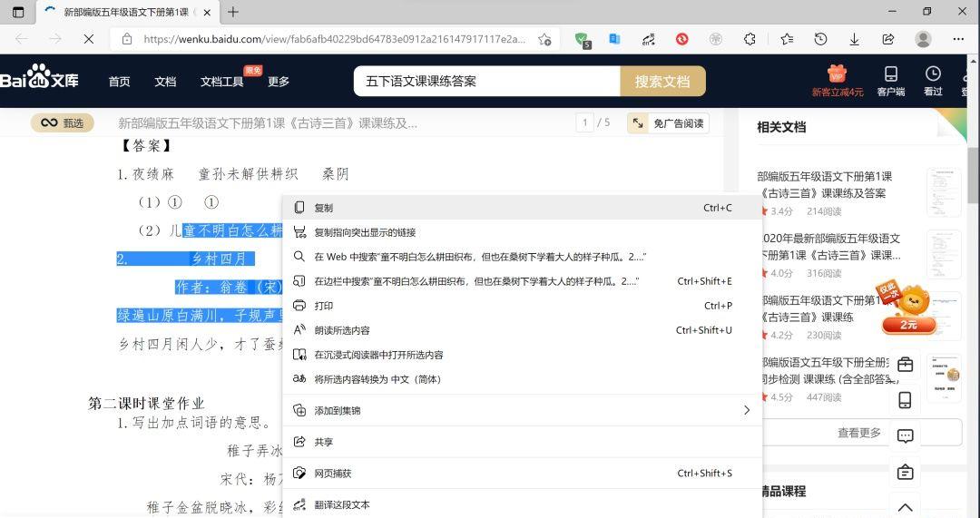980x518 pixels.
Task: Edit the current page number box
Action: (x=584, y=122)
